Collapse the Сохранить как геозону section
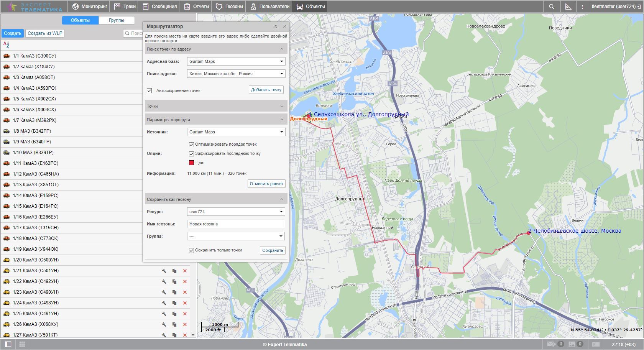The height and width of the screenshot is (350, 644). click(216, 199)
